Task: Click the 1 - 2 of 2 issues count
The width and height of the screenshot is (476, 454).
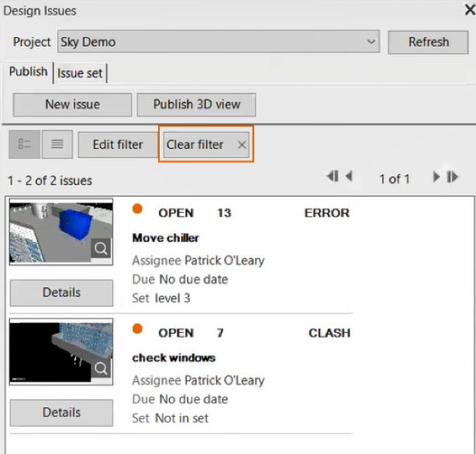Action: pyautogui.click(x=50, y=181)
